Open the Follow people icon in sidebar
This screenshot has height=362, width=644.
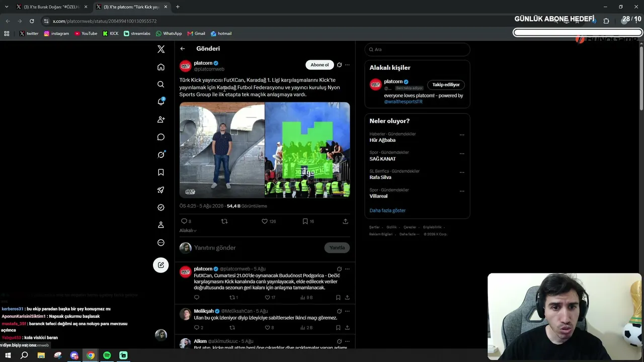(x=161, y=119)
